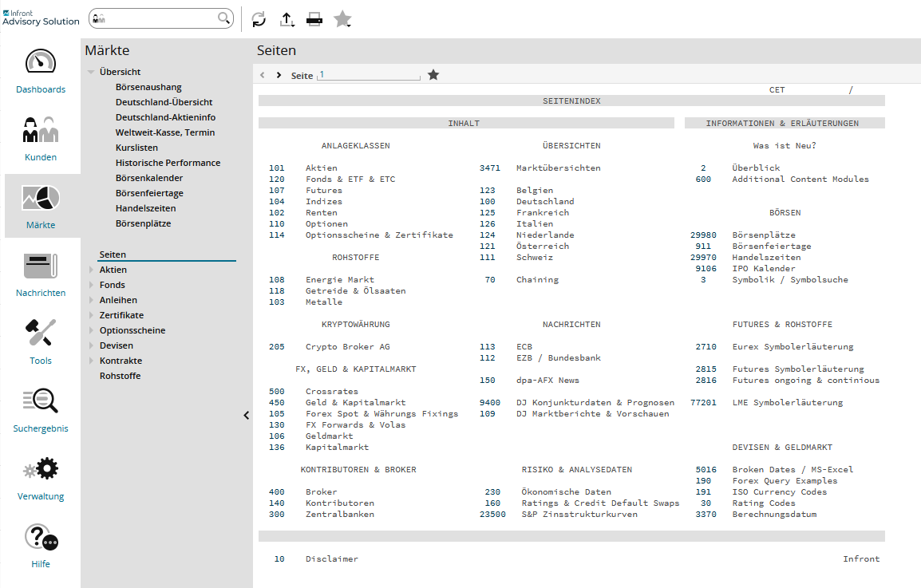The image size is (921, 588).
Task: Collapse the Übersicht tree section
Action: pos(91,73)
